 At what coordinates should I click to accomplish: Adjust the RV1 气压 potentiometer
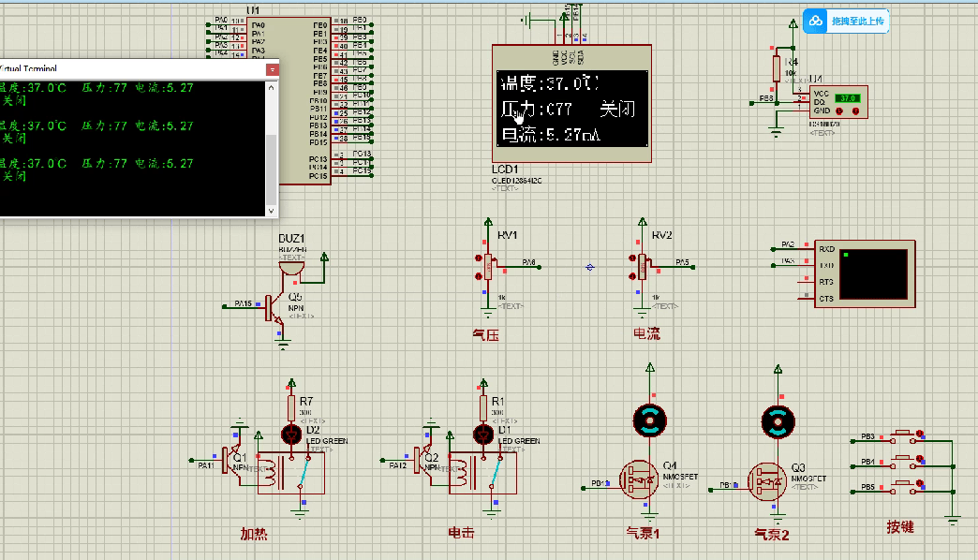(x=488, y=267)
